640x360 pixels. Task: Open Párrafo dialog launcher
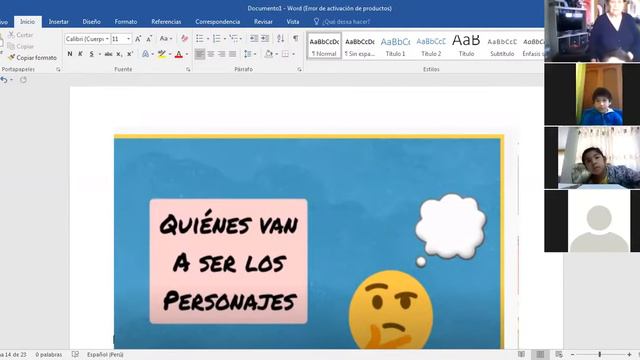299,69
